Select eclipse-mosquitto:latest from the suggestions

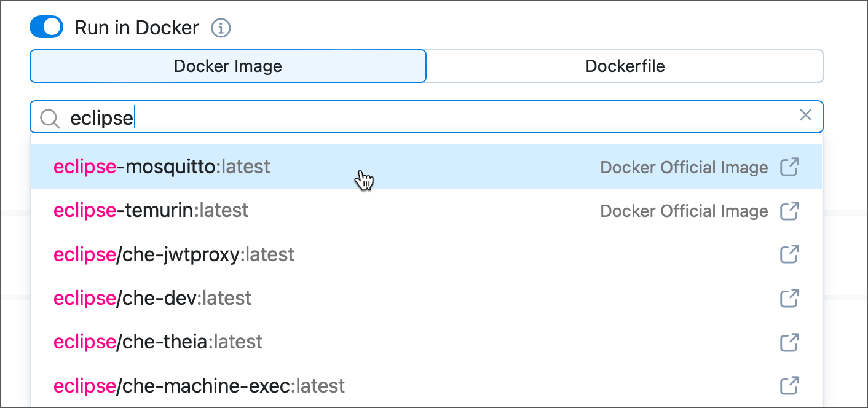point(162,167)
